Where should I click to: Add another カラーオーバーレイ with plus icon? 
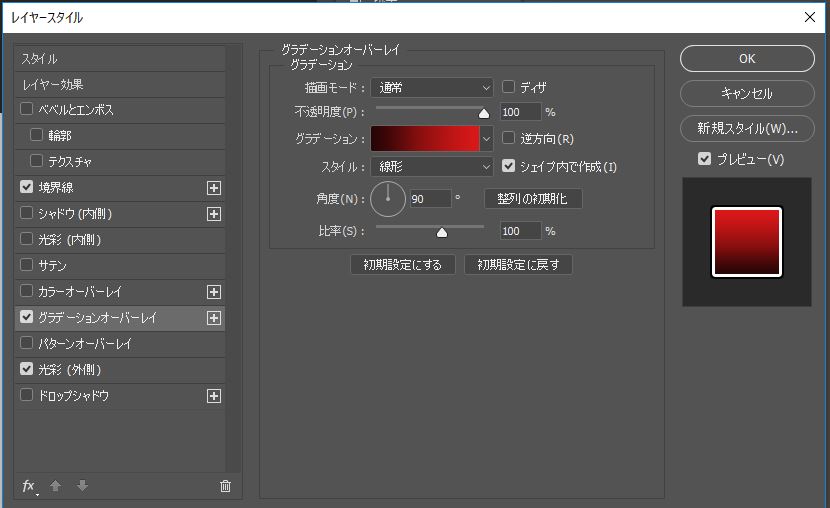pos(214,292)
